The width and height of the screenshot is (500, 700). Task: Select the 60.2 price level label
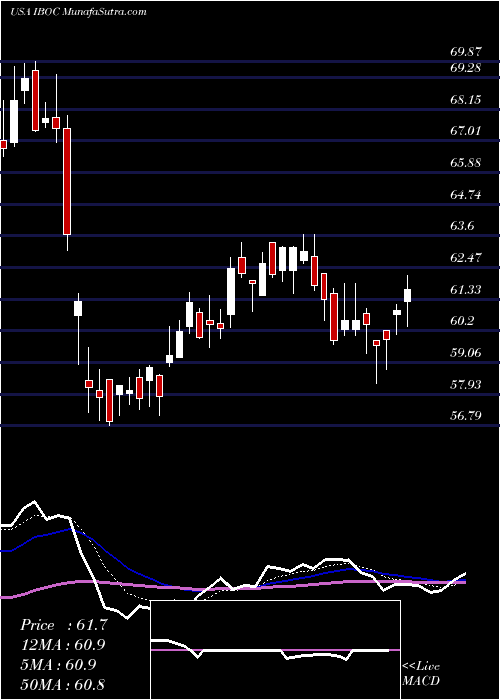(462, 321)
